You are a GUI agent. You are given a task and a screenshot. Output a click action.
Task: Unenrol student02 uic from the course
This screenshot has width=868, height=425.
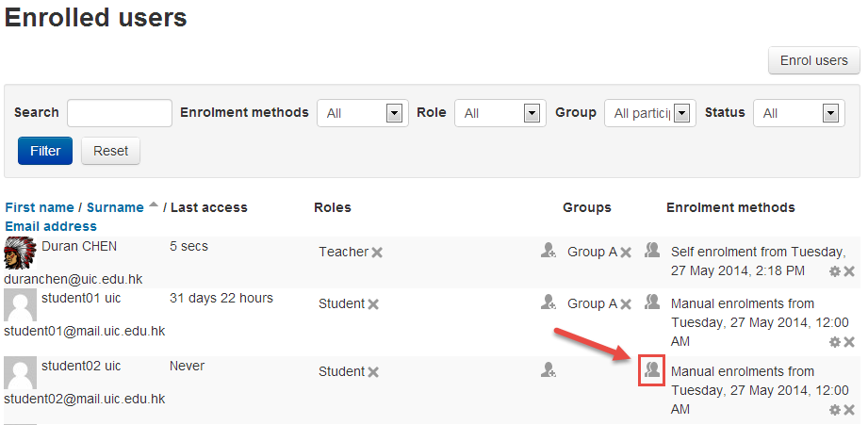pyautogui.click(x=849, y=410)
